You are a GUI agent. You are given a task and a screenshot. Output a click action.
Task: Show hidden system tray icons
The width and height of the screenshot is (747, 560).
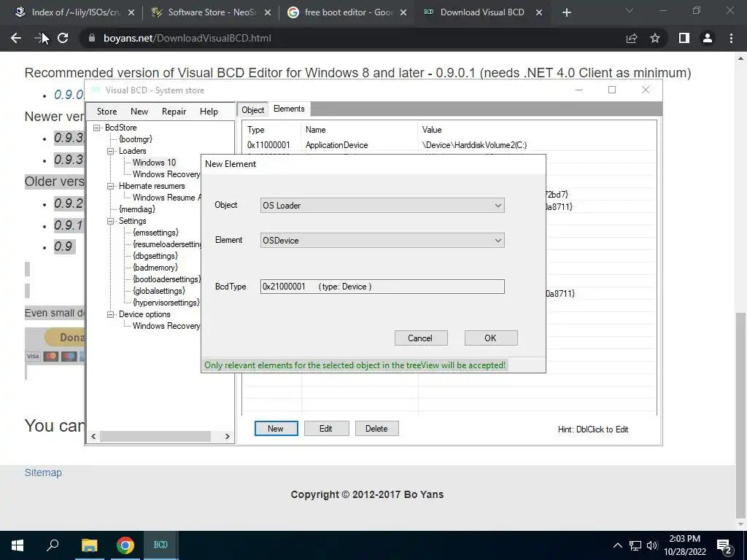(617, 545)
